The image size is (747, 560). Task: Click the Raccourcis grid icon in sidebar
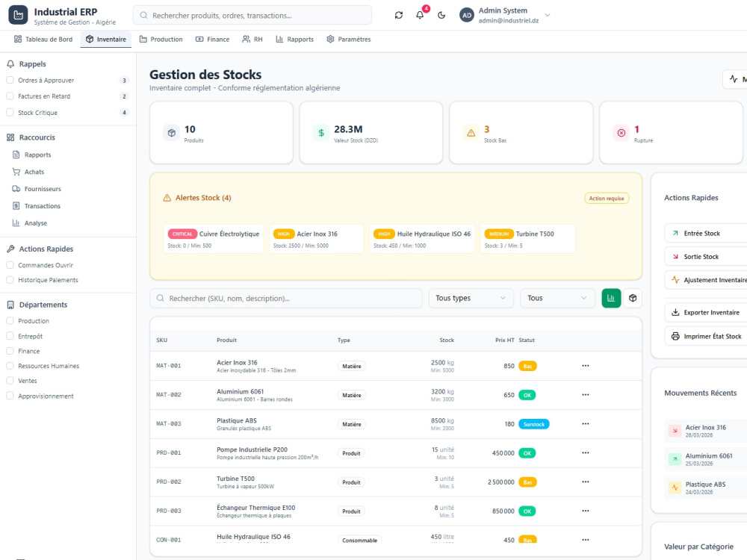(x=10, y=137)
